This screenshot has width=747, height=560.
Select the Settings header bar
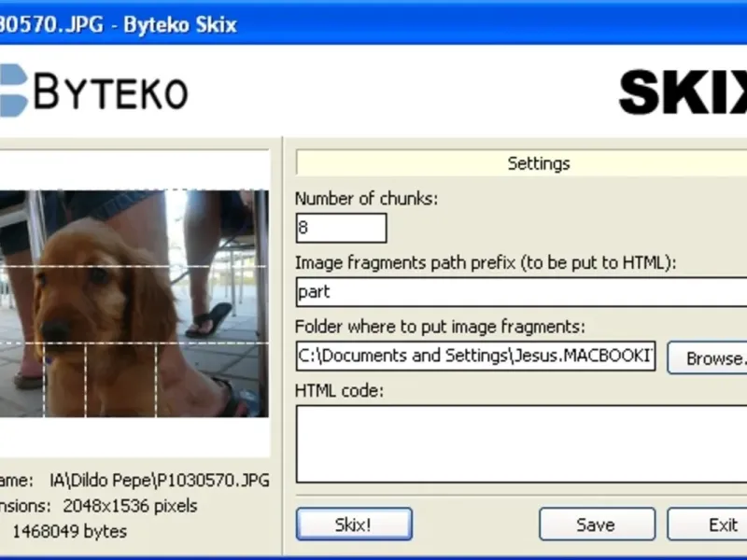521,163
